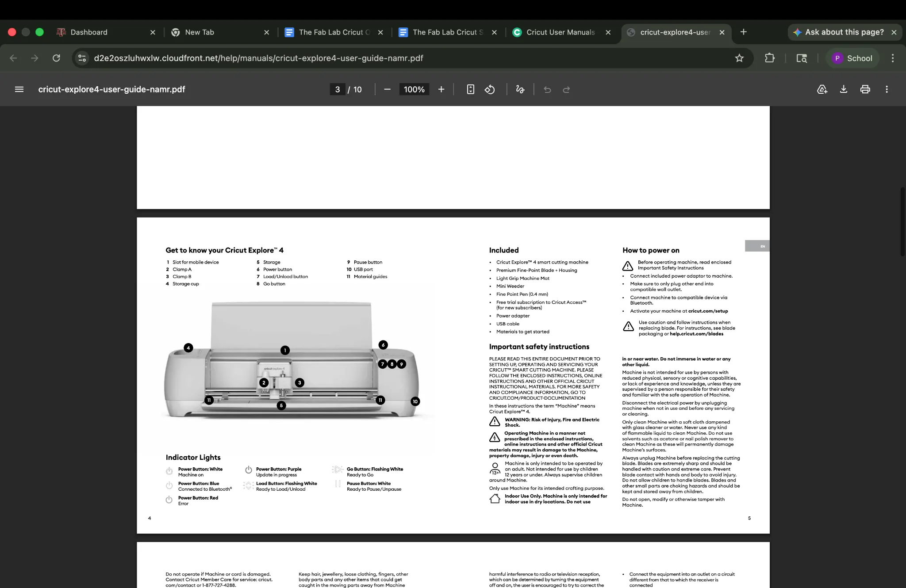Image resolution: width=906 pixels, height=588 pixels.
Task: Click the cricut.com/setup link text
Action: click(x=708, y=311)
